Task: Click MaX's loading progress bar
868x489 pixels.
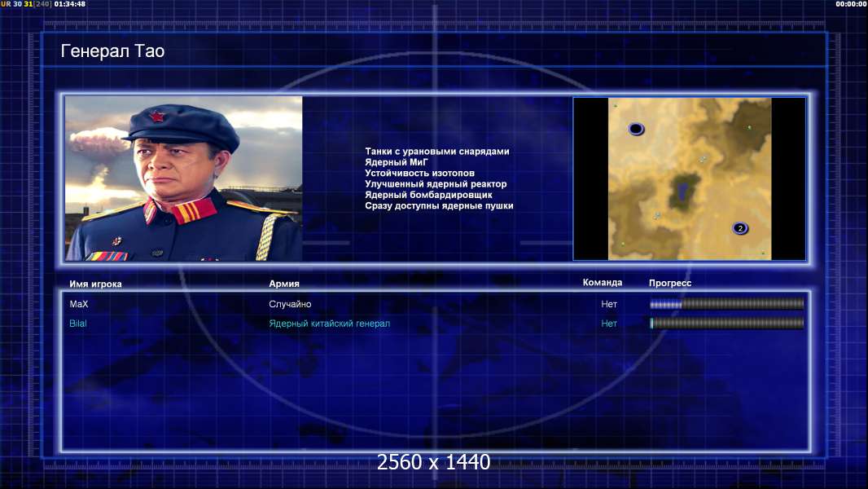Action: point(726,303)
